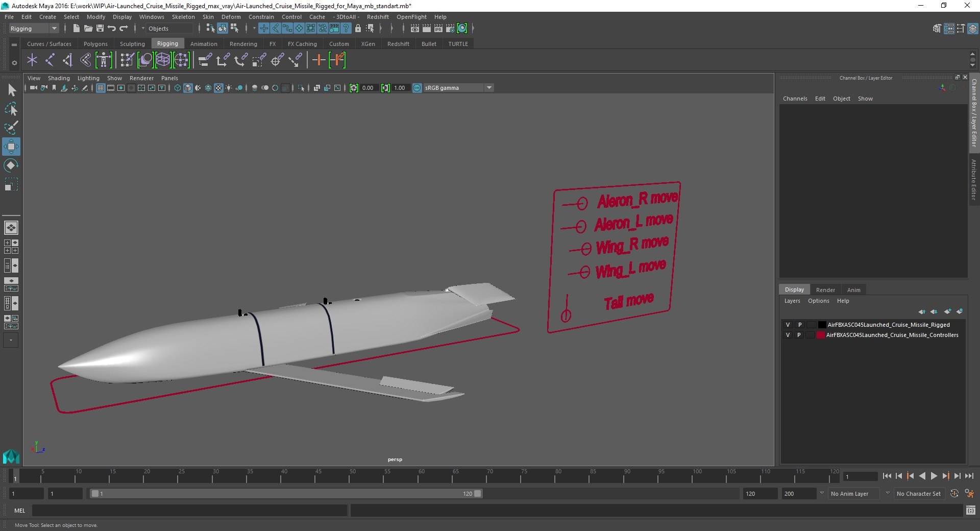Create a new scene with the New Scene icon
The image size is (980, 531).
(76, 29)
